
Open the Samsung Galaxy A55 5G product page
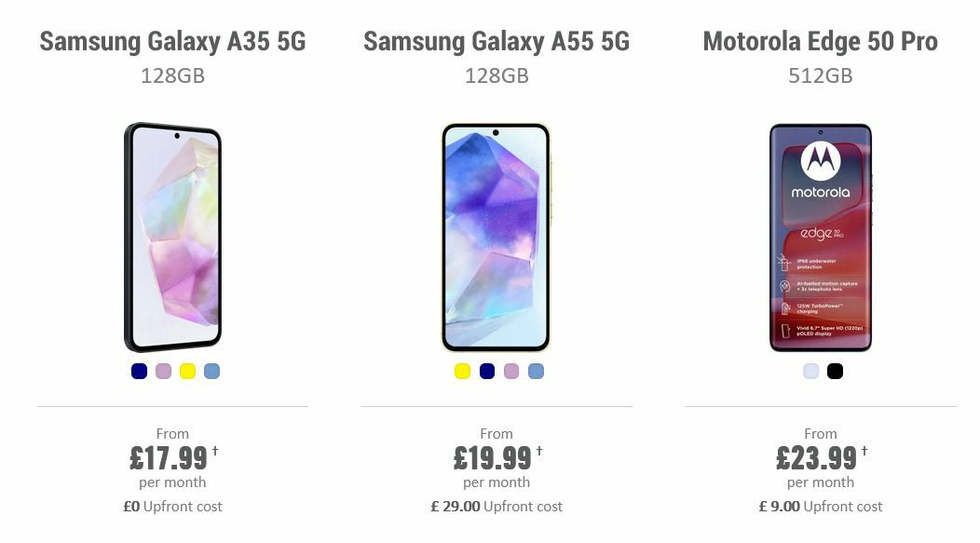pyautogui.click(x=497, y=41)
